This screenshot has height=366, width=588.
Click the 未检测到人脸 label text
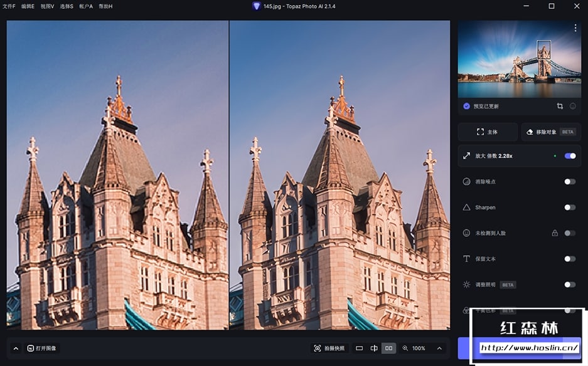coord(491,233)
